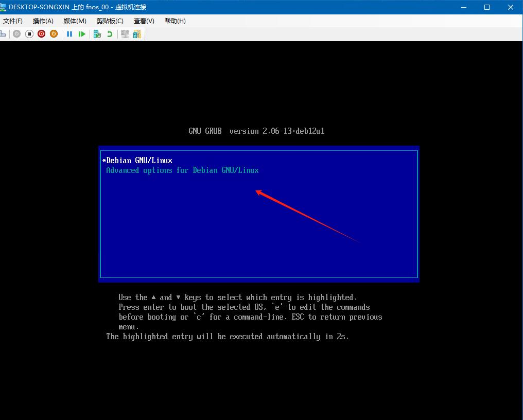The image size is (523, 420).
Task: Click the VM connection app icon in title bar
Action: (3, 7)
